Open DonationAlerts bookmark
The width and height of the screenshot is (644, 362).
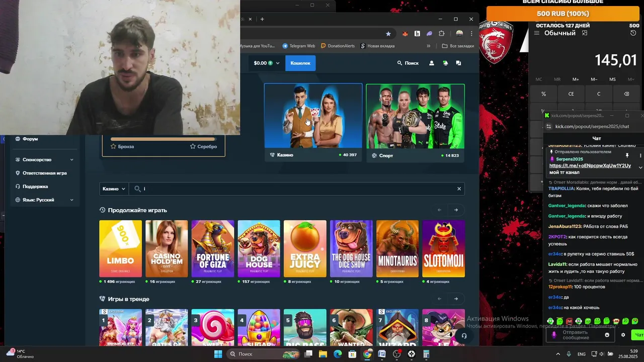[x=338, y=46]
